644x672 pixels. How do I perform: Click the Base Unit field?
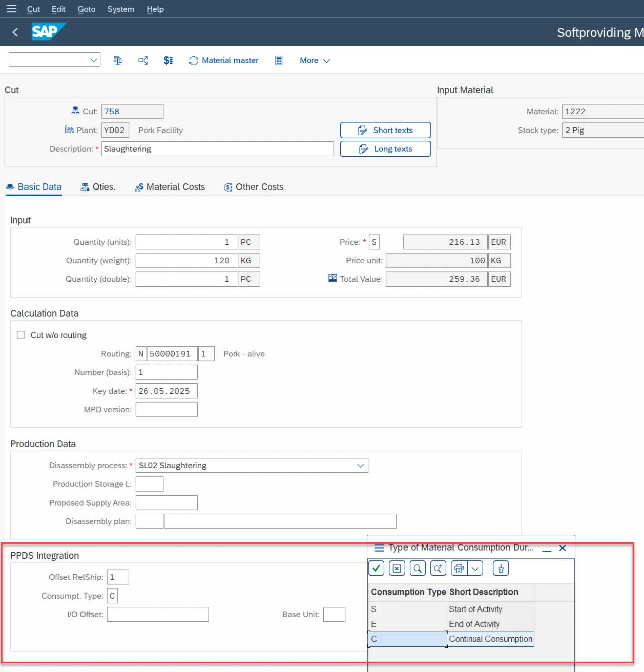pyautogui.click(x=334, y=614)
